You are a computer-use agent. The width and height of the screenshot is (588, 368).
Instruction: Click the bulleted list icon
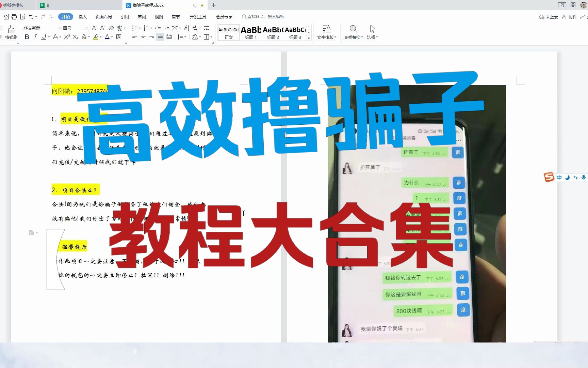135,28
